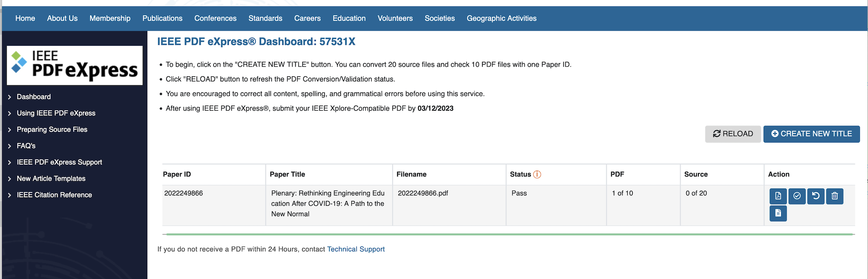This screenshot has height=279, width=868.
Task: Select Publications from the navigation bar
Action: point(162,18)
